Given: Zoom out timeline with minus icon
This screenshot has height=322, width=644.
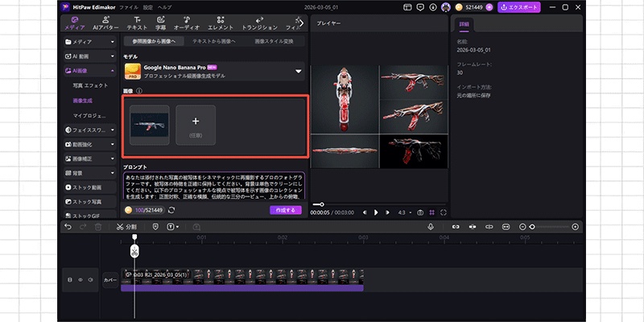Looking at the screenshot, I should click(x=522, y=227).
